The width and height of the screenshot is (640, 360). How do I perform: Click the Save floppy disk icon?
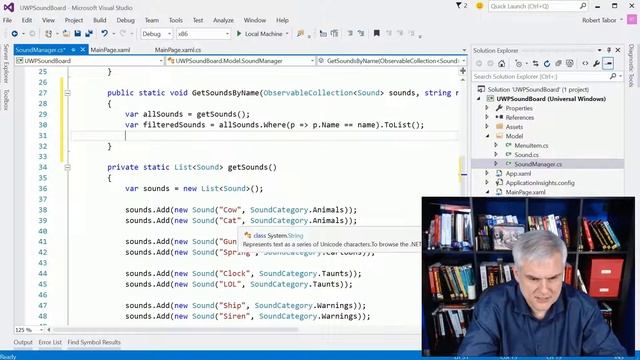pos(77,33)
